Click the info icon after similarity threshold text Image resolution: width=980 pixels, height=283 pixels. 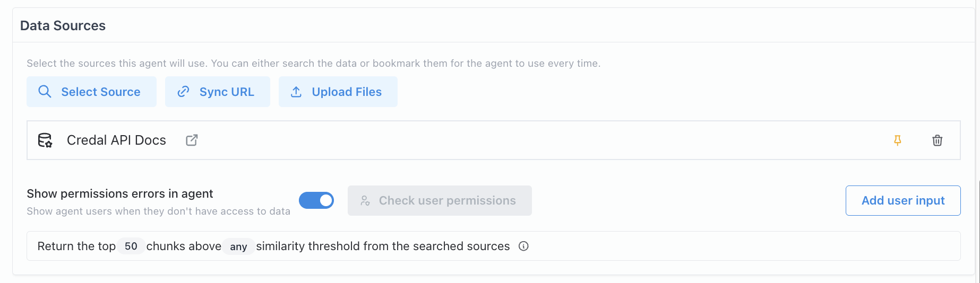tap(523, 246)
